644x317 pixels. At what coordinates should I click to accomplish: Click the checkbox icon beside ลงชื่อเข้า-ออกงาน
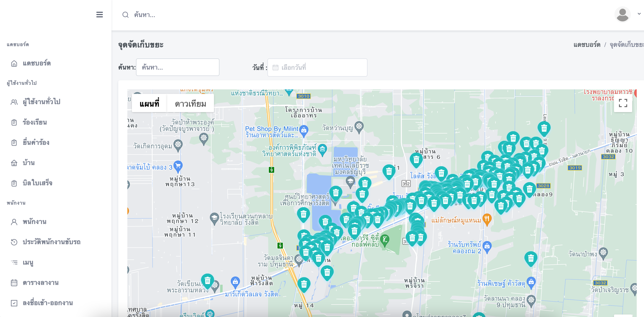pos(14,303)
